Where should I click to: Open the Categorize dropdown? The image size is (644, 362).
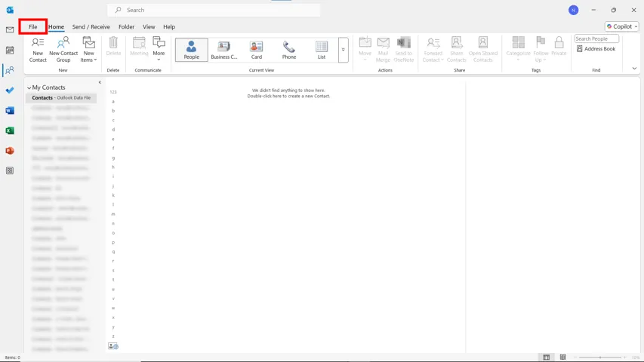518,49
